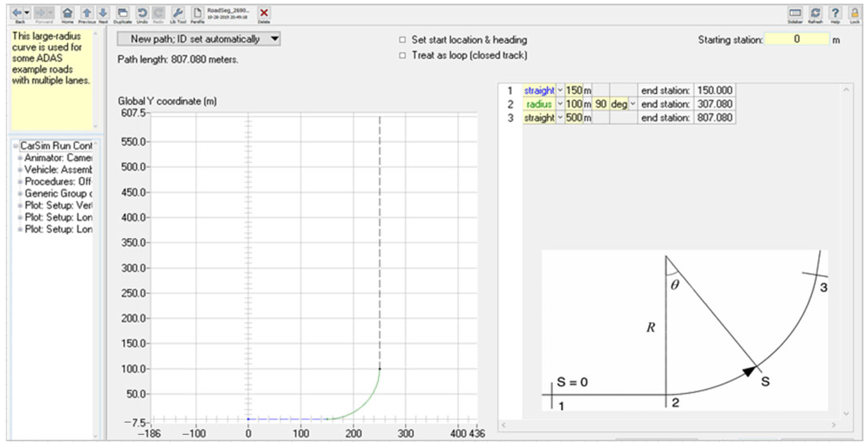
Task: Edit the 500 m length field
Action: point(574,118)
